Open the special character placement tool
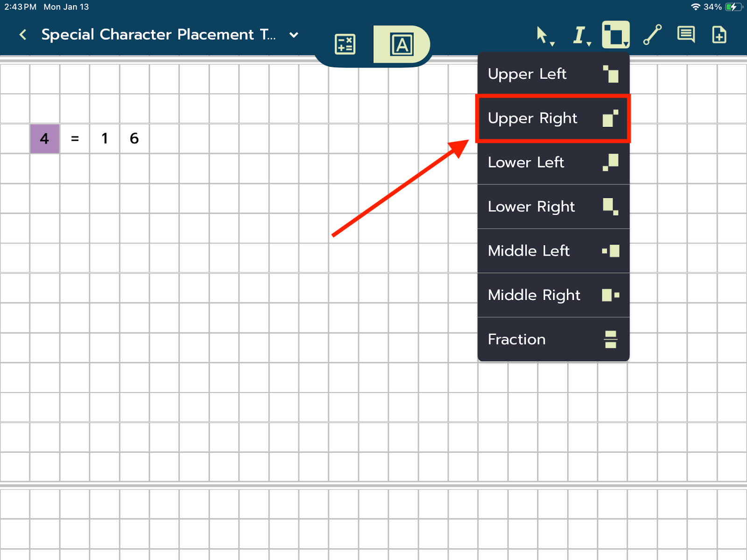Screen dimensions: 747x560 pyautogui.click(x=615, y=35)
